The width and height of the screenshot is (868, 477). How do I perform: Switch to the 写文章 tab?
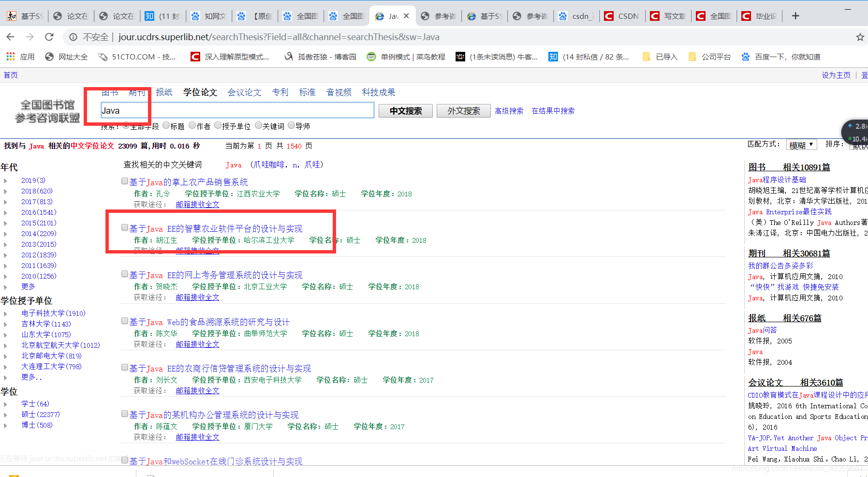pyautogui.click(x=668, y=16)
